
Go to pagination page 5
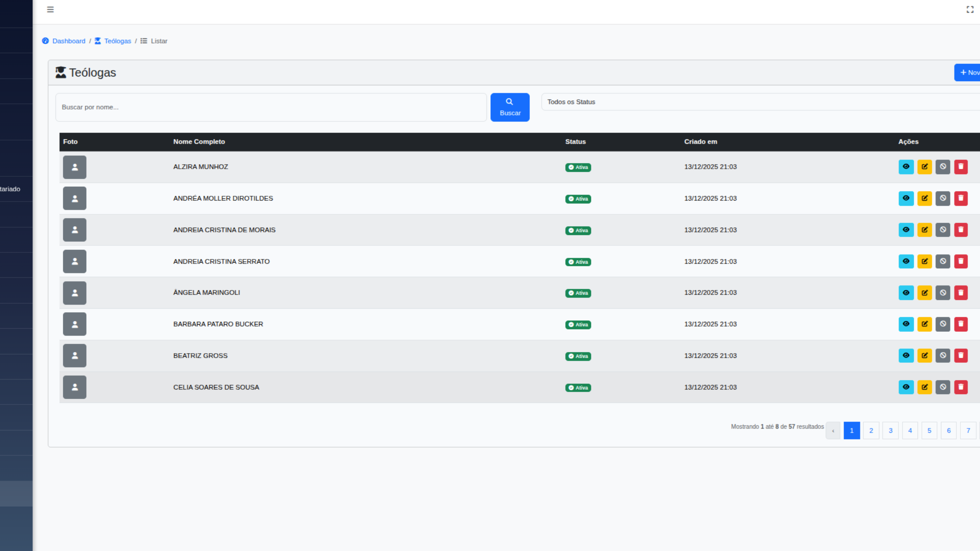pyautogui.click(x=929, y=430)
